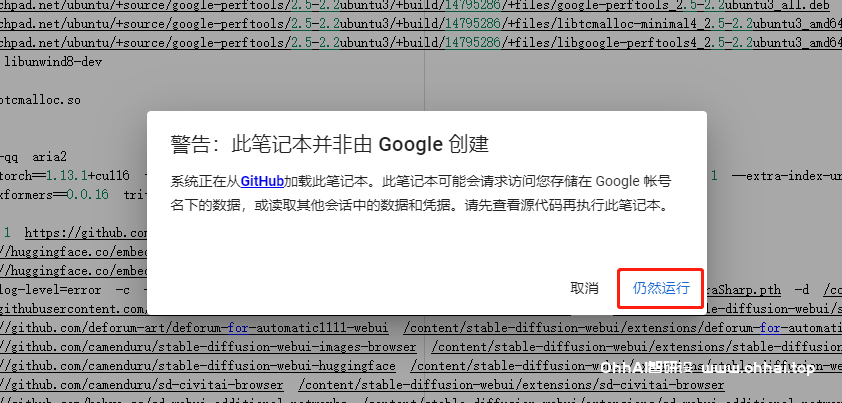
Task: Click the dialog title 警告：此笔记本并非由 Google 创建
Action: click(x=330, y=145)
